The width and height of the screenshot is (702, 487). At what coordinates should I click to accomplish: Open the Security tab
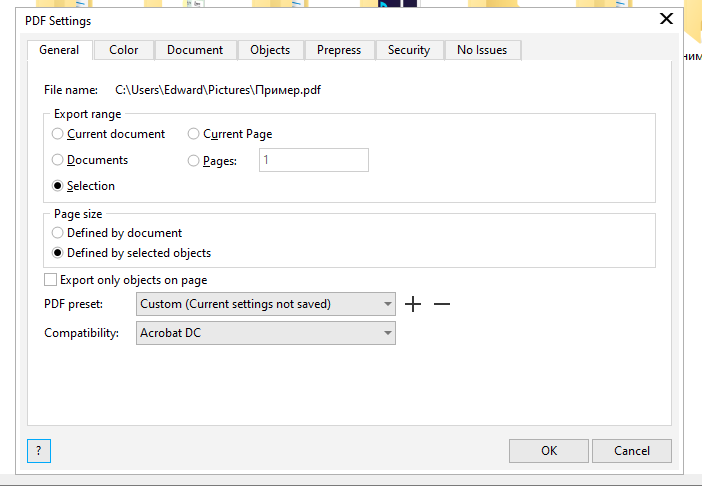(x=409, y=50)
